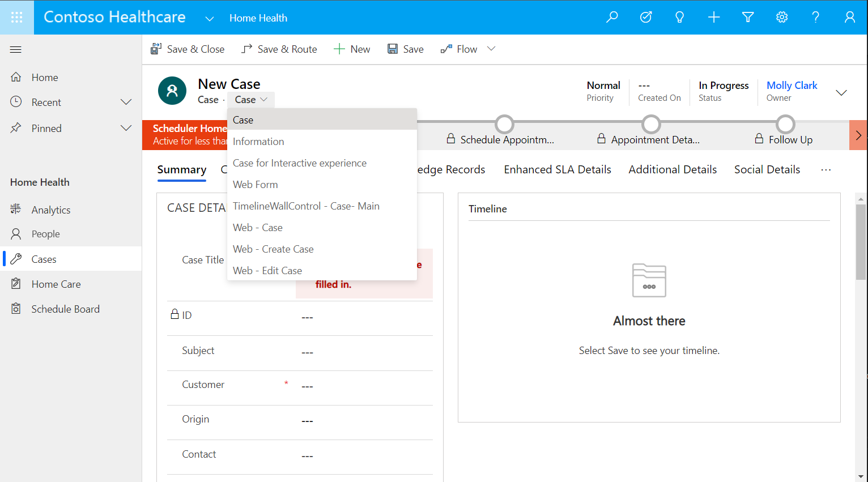Screen dimensions: 868x482
Task: Collapse the sidebar hamburger menu
Action: coord(16,49)
